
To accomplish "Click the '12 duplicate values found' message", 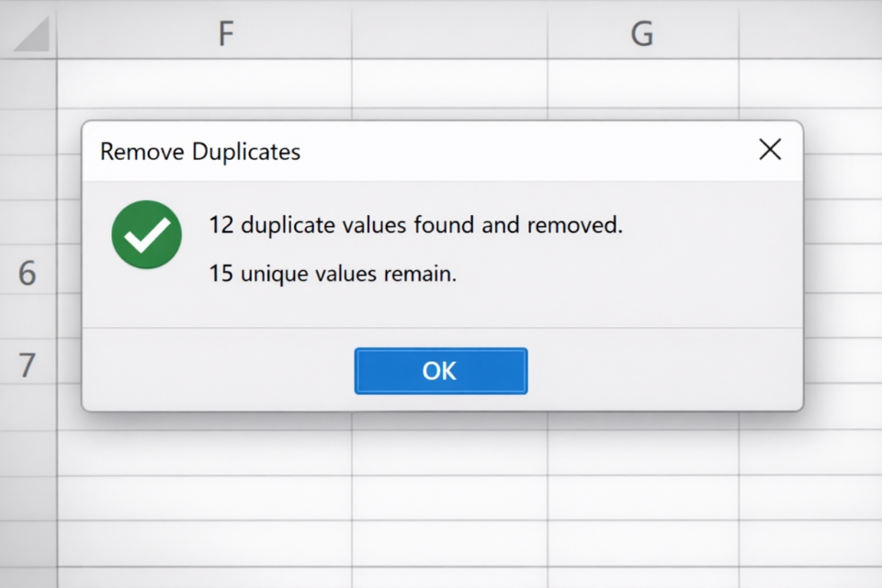I will click(x=415, y=224).
